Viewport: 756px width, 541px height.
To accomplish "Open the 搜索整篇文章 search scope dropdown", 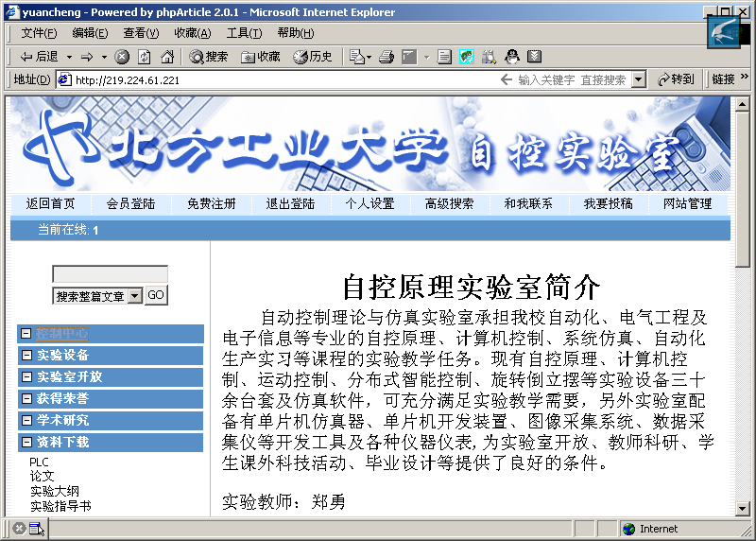I will click(134, 296).
